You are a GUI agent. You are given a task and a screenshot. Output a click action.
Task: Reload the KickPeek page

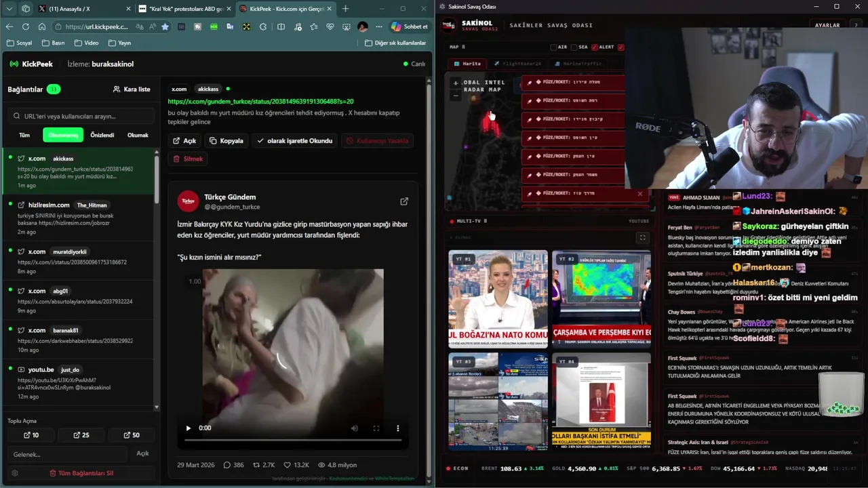click(x=26, y=26)
